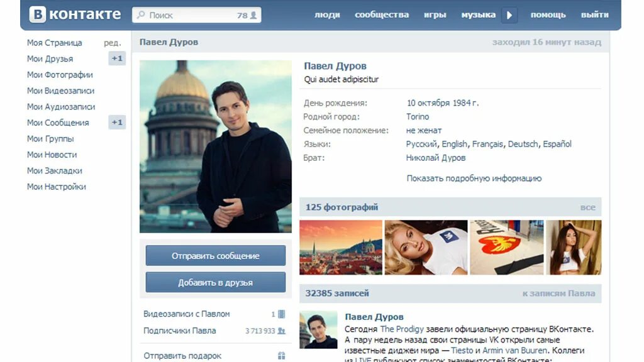The height and width of the screenshot is (362, 644).
Task: Open the помощь header link
Action: coord(548,15)
